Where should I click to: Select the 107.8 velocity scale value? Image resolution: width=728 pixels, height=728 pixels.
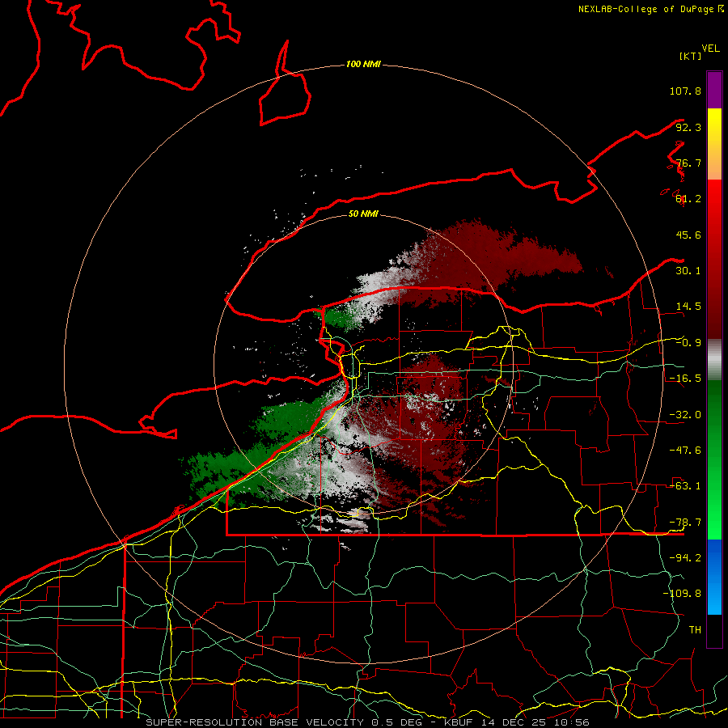685,91
